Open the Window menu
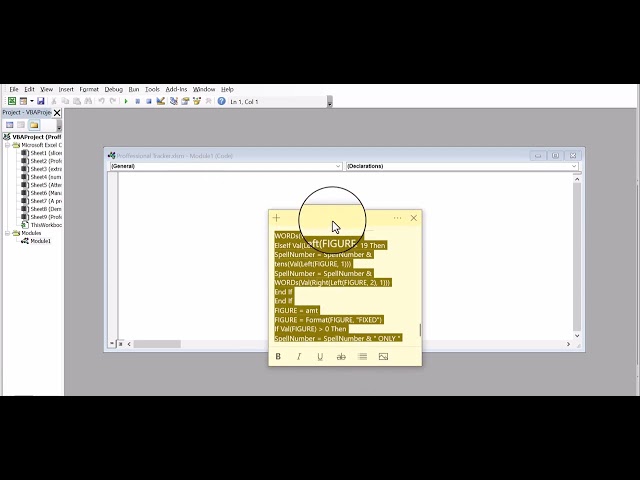The image size is (640, 480). tap(204, 89)
